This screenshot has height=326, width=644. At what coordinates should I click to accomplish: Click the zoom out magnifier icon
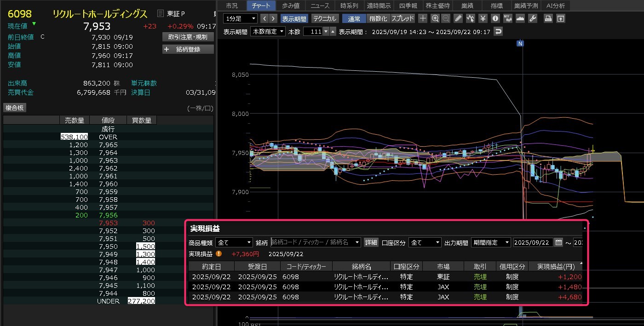click(446, 18)
